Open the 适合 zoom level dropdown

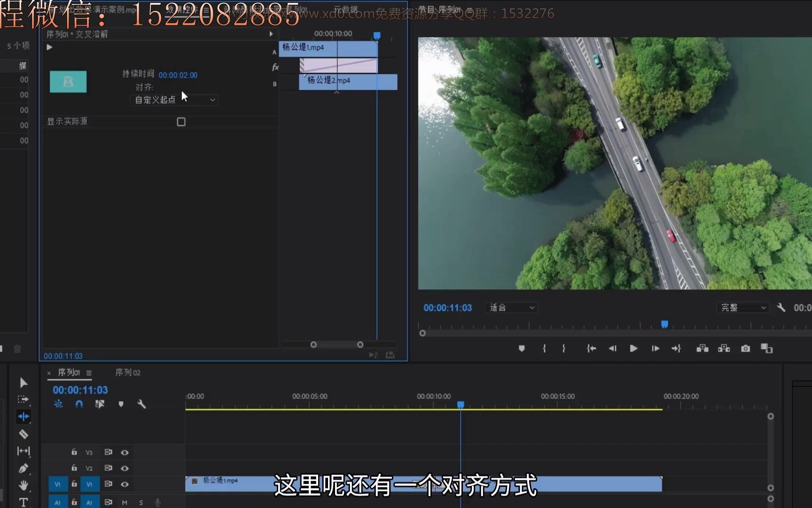click(x=512, y=308)
